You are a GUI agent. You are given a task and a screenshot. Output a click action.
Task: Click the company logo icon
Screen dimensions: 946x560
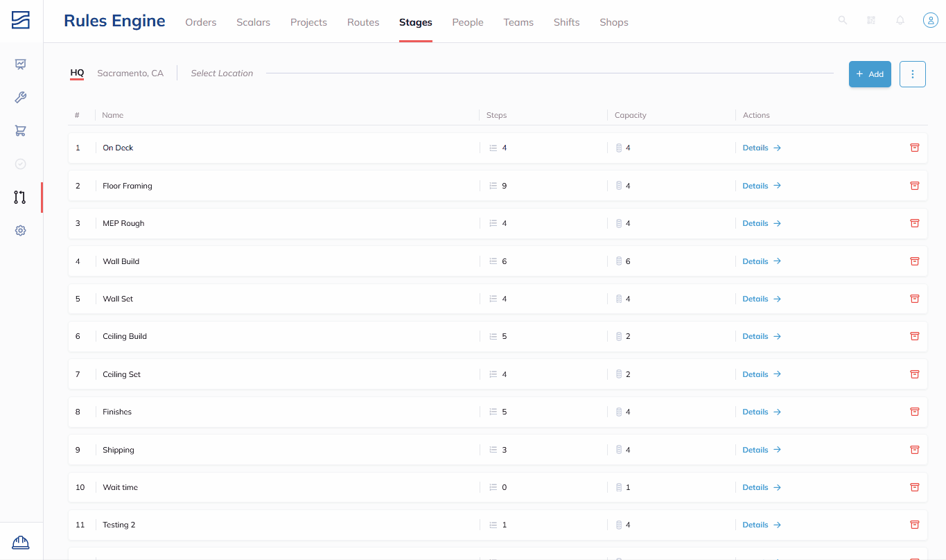point(21,21)
